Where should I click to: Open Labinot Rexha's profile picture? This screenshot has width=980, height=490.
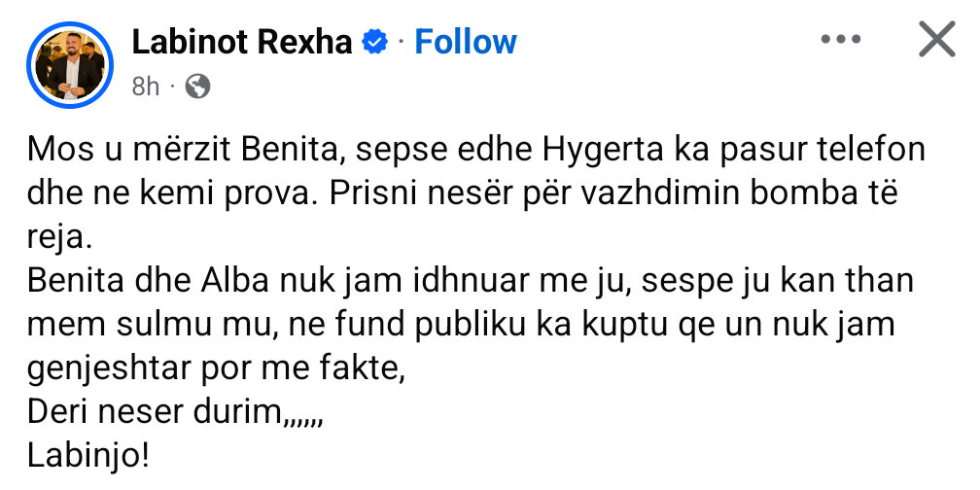[69, 63]
